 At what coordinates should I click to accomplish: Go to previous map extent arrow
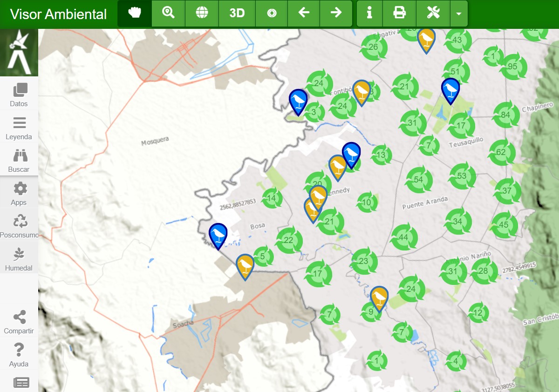coord(304,13)
